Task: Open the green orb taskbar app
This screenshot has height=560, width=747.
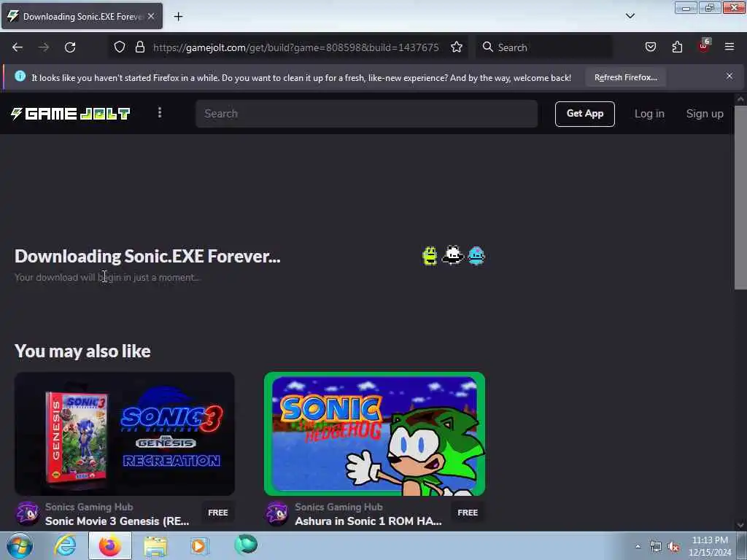Action: tap(246, 545)
